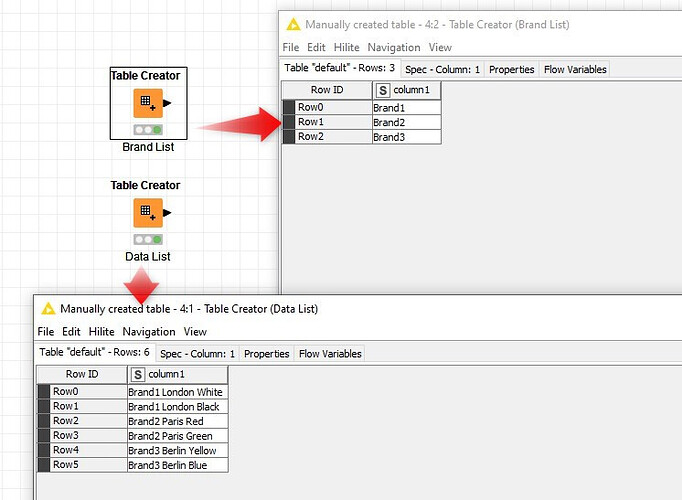Select Row1 in Brand List table

pos(327,122)
